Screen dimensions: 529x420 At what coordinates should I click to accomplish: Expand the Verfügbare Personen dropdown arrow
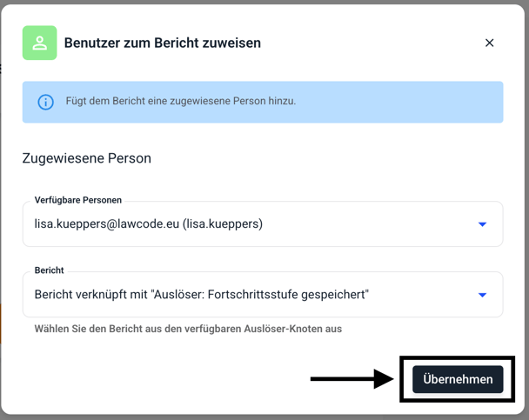[x=483, y=224]
